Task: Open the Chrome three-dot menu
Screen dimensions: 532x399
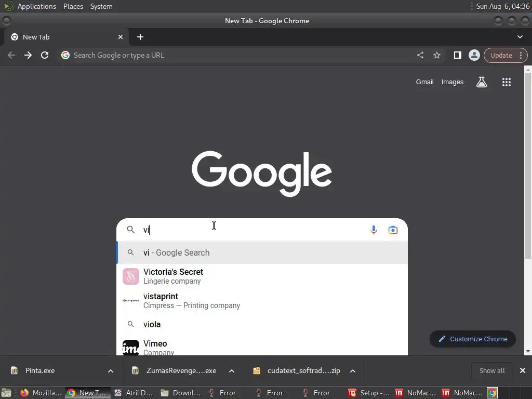Action: 521,55
